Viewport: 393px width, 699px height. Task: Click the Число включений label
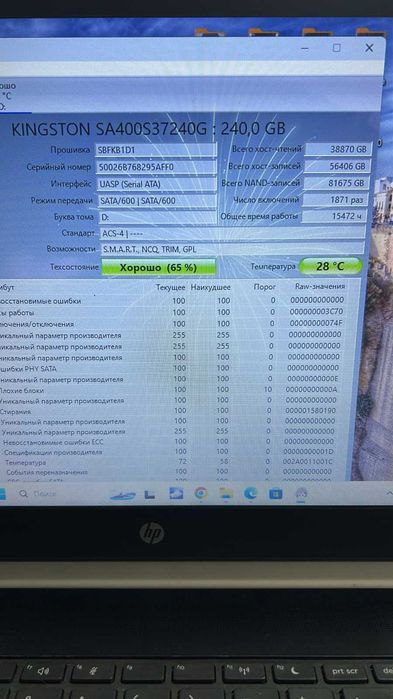[266, 200]
